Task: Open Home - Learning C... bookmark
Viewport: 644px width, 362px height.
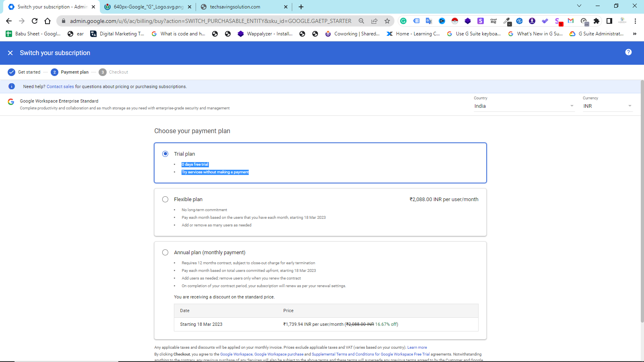Action: [413, 34]
